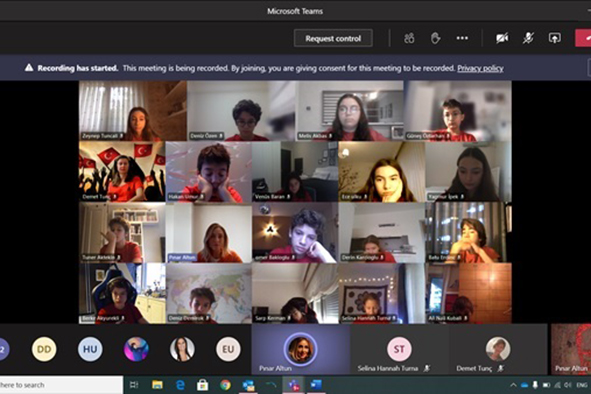Click the DD participant avatar
The width and height of the screenshot is (591, 394).
click(44, 349)
